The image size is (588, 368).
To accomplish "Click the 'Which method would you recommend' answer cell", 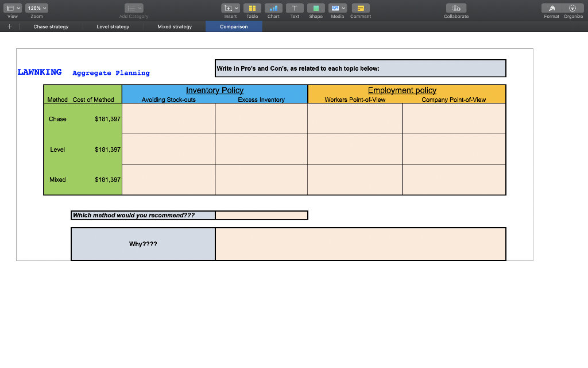I will [261, 215].
